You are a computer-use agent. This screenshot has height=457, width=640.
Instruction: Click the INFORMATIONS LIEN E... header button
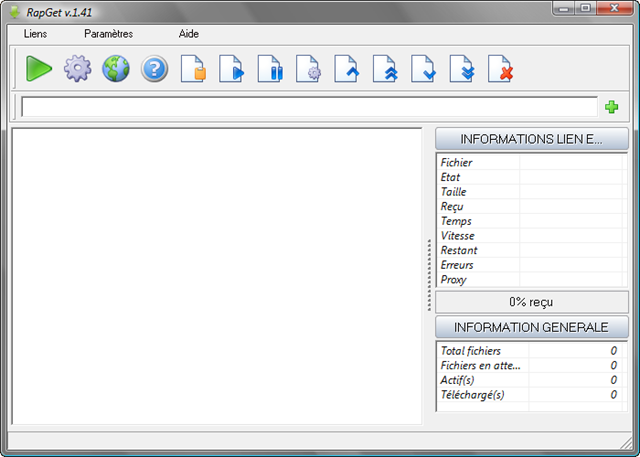coord(531,139)
